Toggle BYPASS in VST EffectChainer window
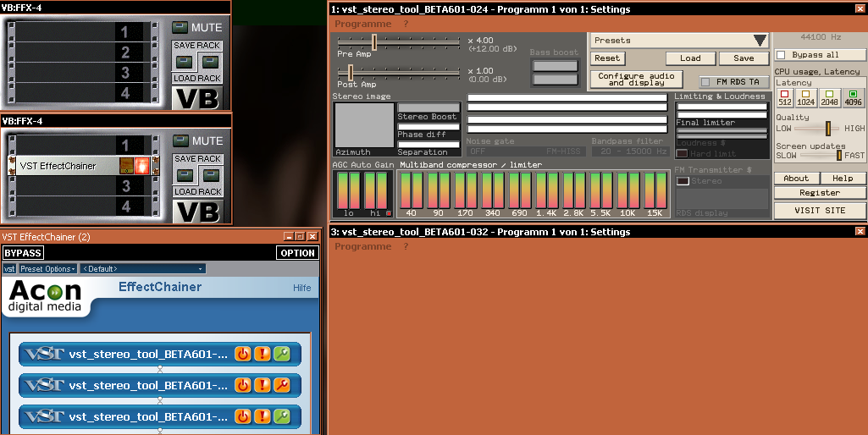The image size is (868, 435). pyautogui.click(x=23, y=253)
